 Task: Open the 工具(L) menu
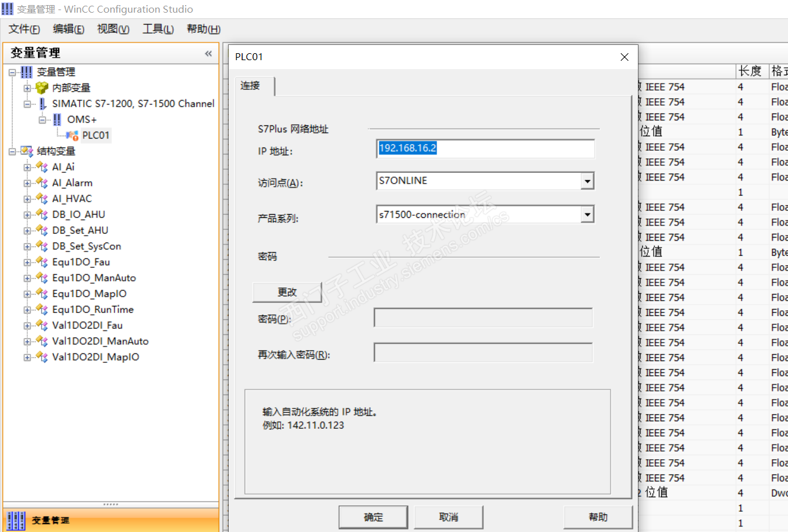click(158, 29)
